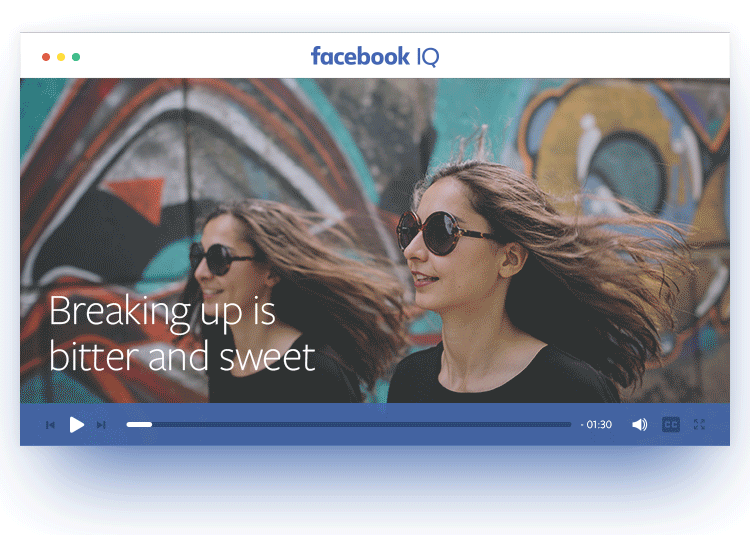
Task: Click the played portion of the progress bar
Action: pos(138,425)
